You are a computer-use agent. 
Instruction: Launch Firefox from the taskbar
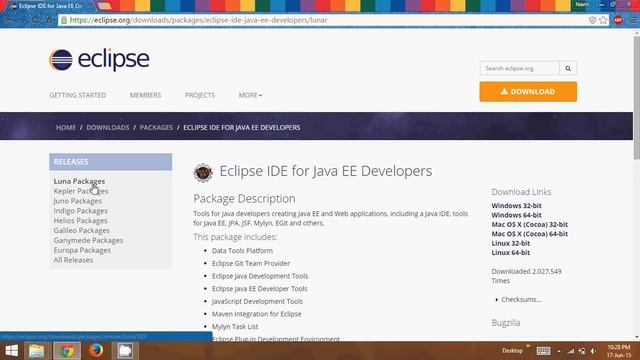(96, 351)
